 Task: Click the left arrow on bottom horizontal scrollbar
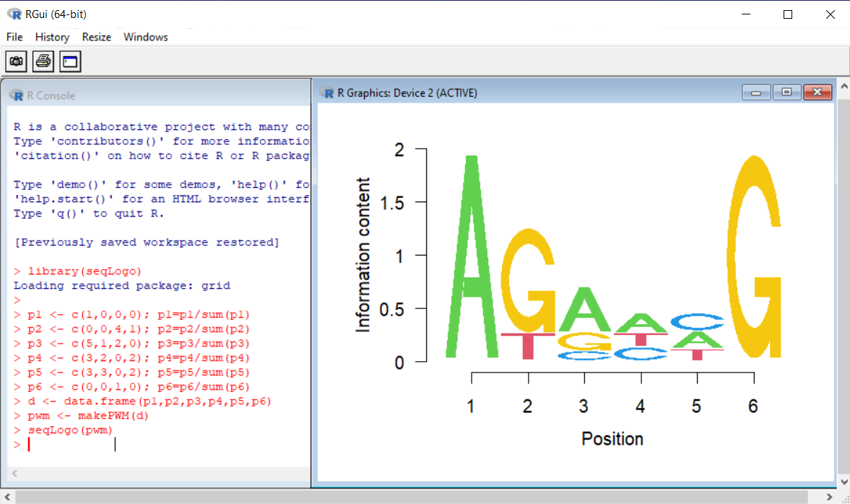(x=6, y=498)
